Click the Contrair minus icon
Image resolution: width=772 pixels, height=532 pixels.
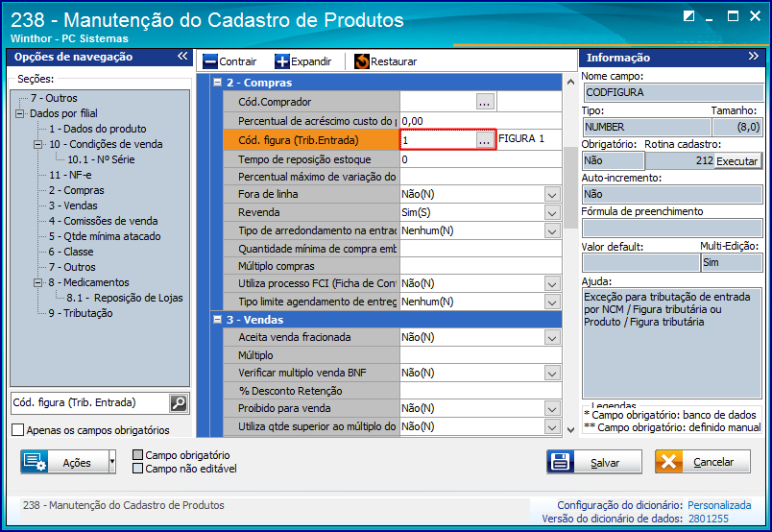click(210, 61)
